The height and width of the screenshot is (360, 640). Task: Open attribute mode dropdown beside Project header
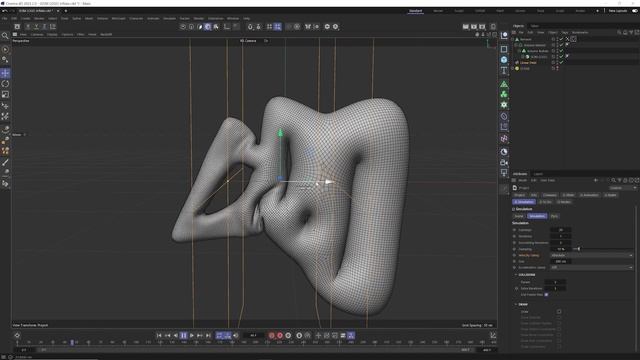pos(623,188)
